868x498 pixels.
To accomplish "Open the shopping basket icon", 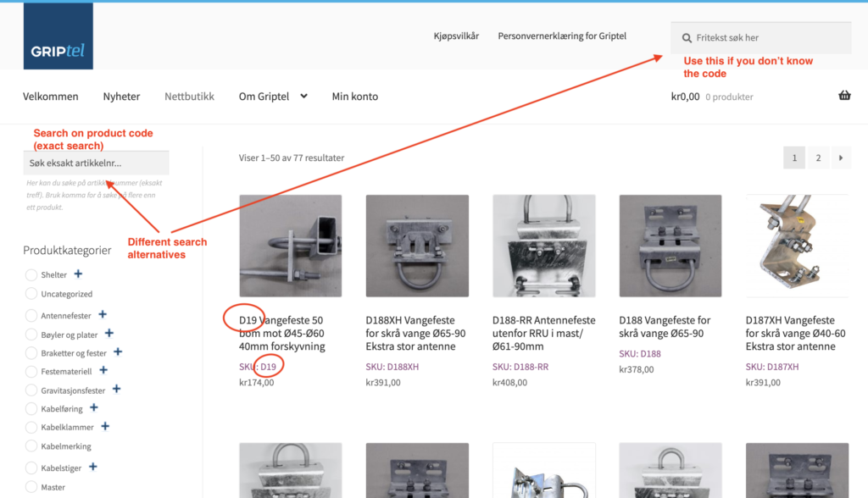I will (844, 95).
